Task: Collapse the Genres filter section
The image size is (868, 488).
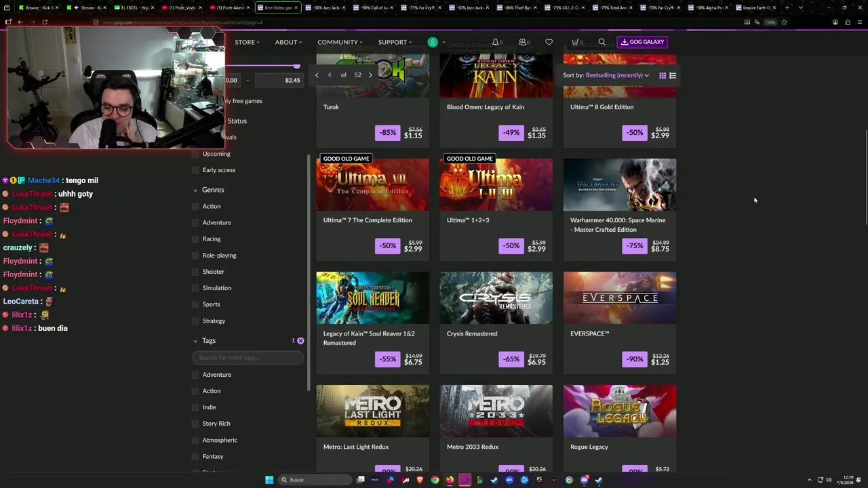Action: click(x=195, y=190)
